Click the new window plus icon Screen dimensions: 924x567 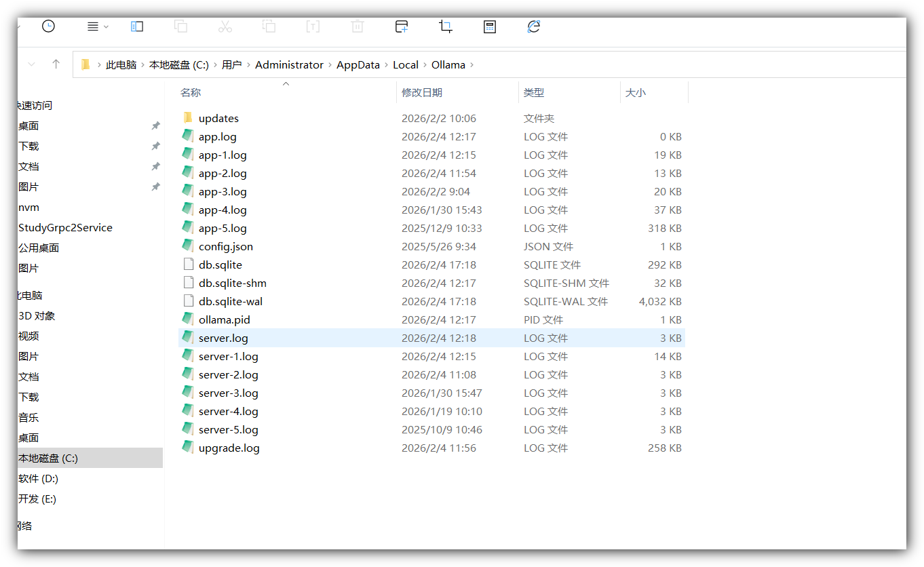point(402,26)
